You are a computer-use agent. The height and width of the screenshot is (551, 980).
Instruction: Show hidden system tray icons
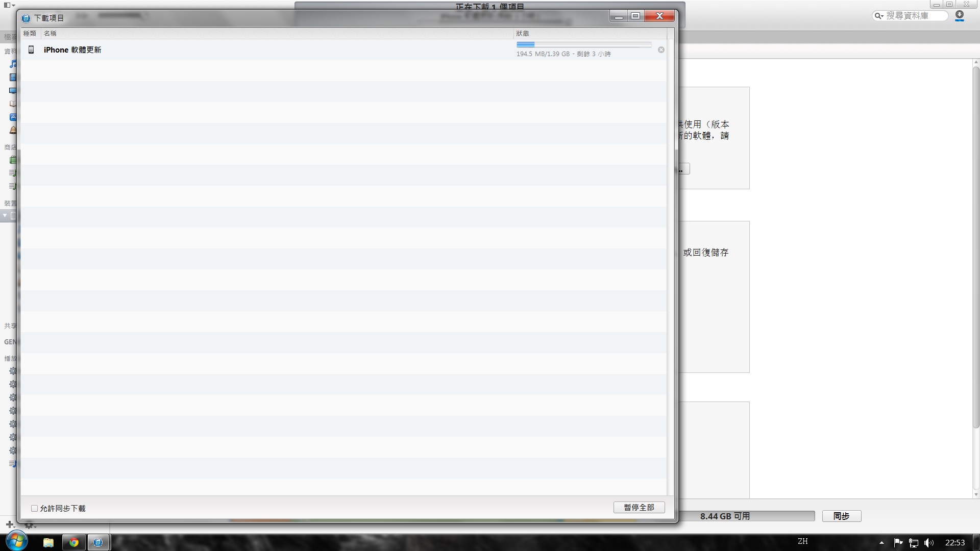click(x=881, y=543)
